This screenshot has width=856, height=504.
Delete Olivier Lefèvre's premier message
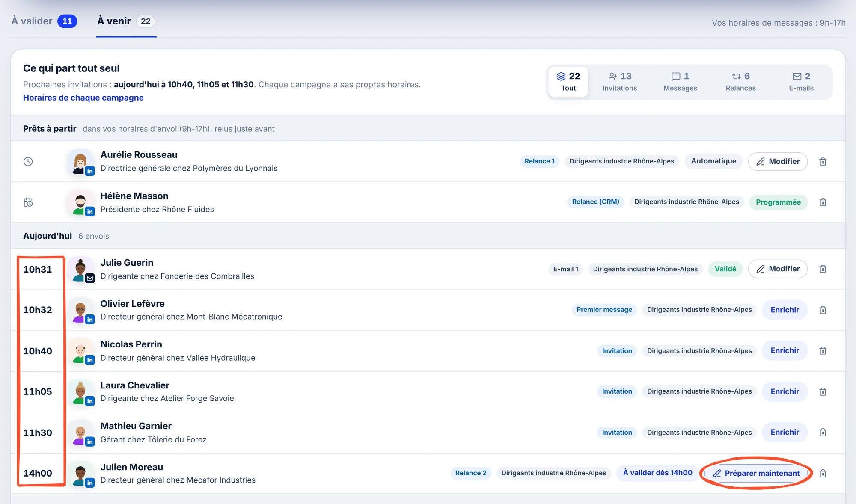tap(823, 310)
